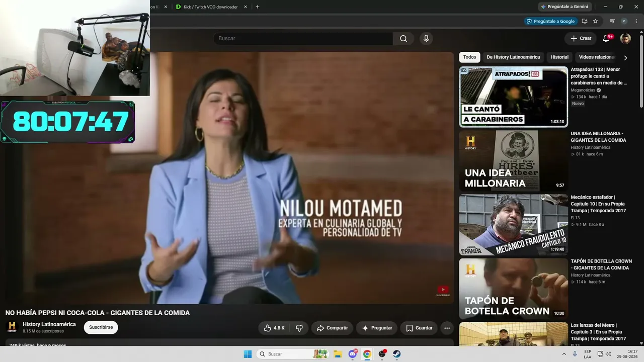Open Meganoticias channel link

click(x=583, y=90)
